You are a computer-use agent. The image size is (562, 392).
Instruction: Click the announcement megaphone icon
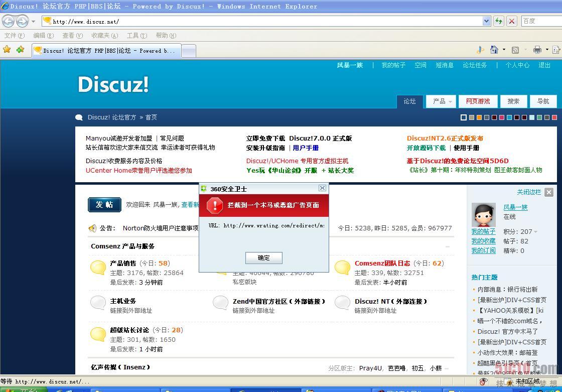[x=92, y=228]
